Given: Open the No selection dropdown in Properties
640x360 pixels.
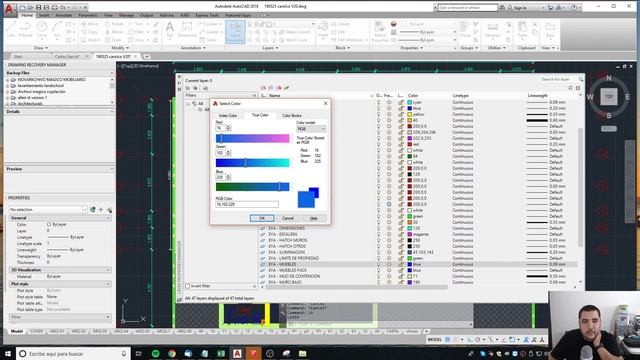Looking at the screenshot, I should 85,209.
